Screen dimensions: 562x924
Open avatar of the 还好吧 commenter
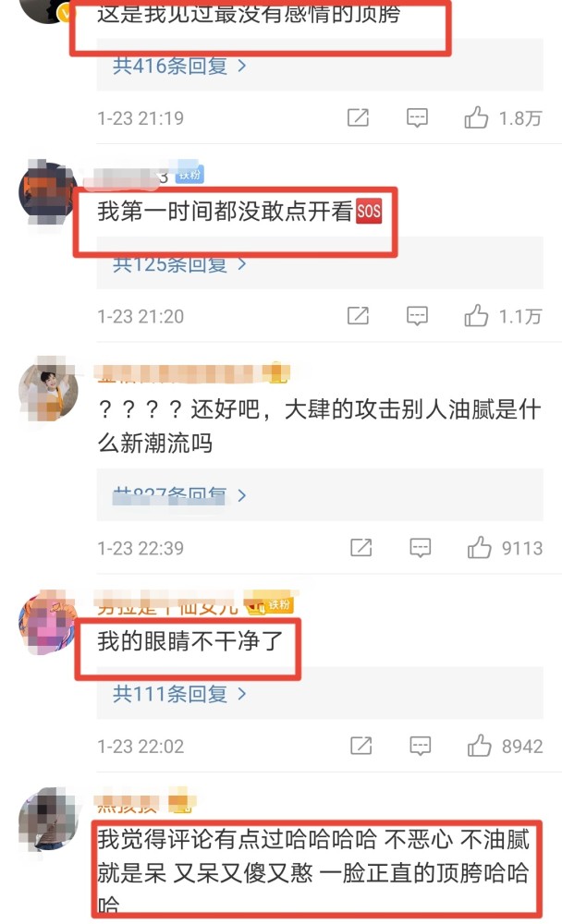[x=48, y=391]
